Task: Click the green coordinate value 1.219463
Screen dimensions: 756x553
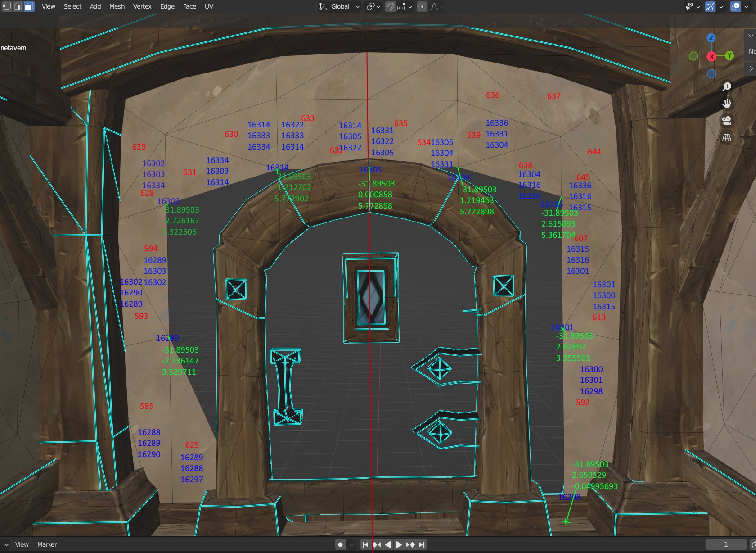Action: pyautogui.click(x=477, y=200)
